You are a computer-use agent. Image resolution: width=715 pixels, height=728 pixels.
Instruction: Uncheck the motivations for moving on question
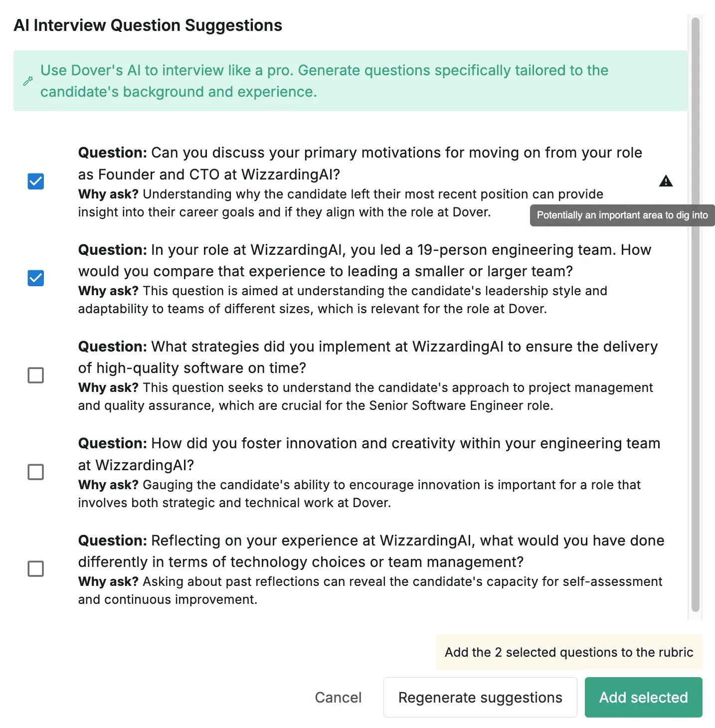pos(36,182)
